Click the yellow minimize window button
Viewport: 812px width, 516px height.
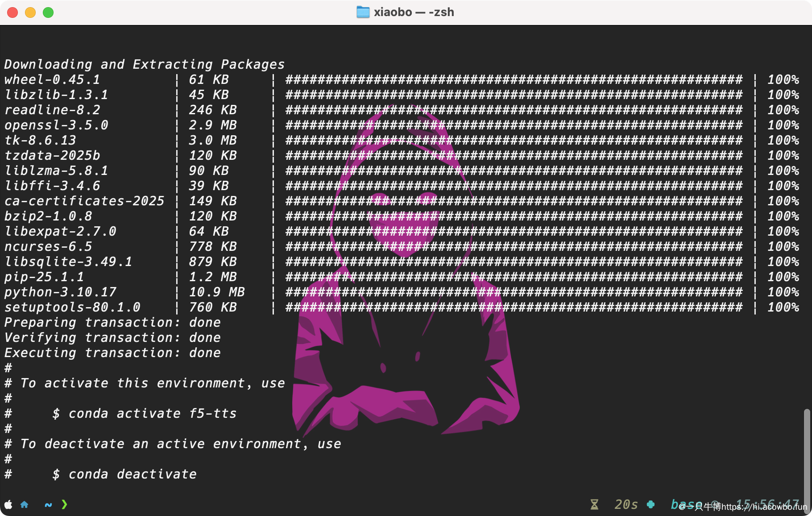pyautogui.click(x=30, y=12)
